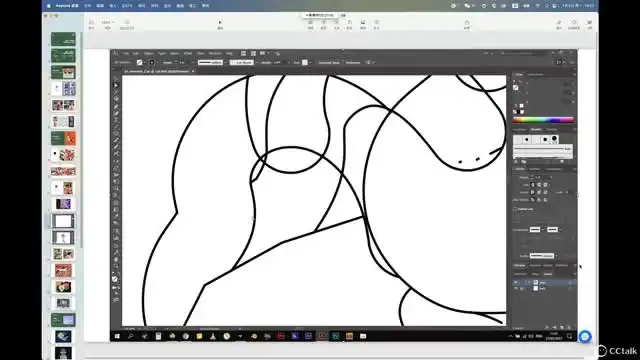Toggle visibility eye of the second layer

click(x=516, y=288)
